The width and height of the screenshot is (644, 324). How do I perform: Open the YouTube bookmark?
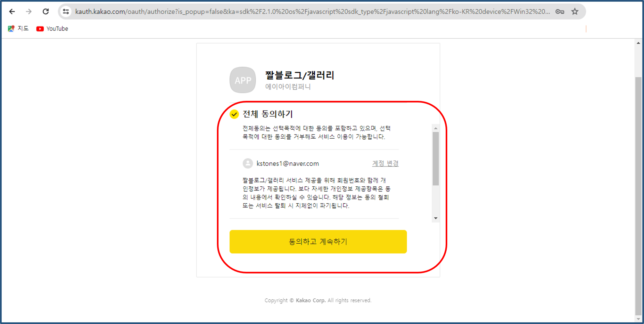click(x=52, y=28)
